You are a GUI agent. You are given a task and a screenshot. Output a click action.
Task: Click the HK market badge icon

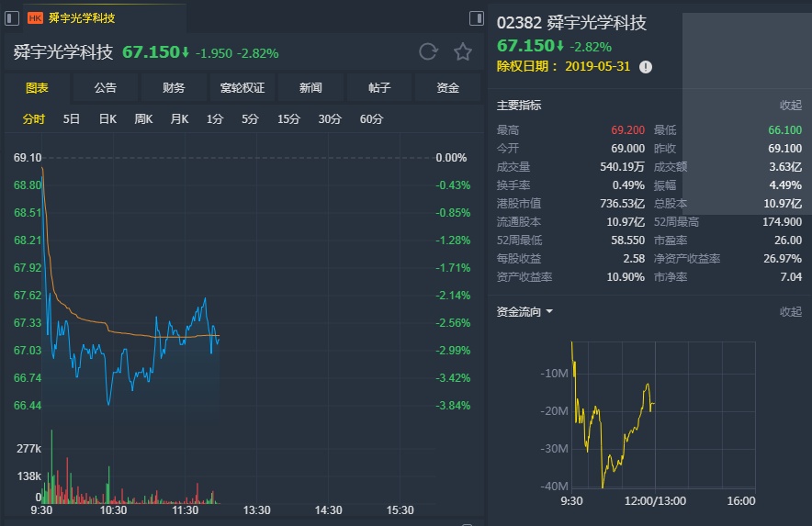pyautogui.click(x=36, y=17)
